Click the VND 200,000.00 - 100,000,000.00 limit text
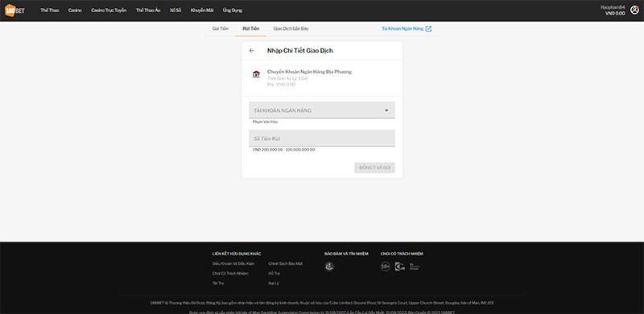 click(x=284, y=150)
